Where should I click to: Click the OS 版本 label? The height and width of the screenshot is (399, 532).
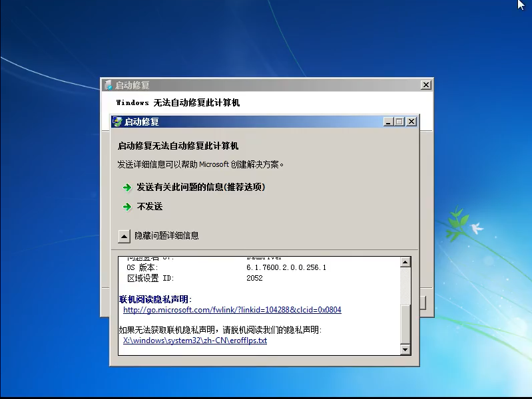[x=142, y=267]
